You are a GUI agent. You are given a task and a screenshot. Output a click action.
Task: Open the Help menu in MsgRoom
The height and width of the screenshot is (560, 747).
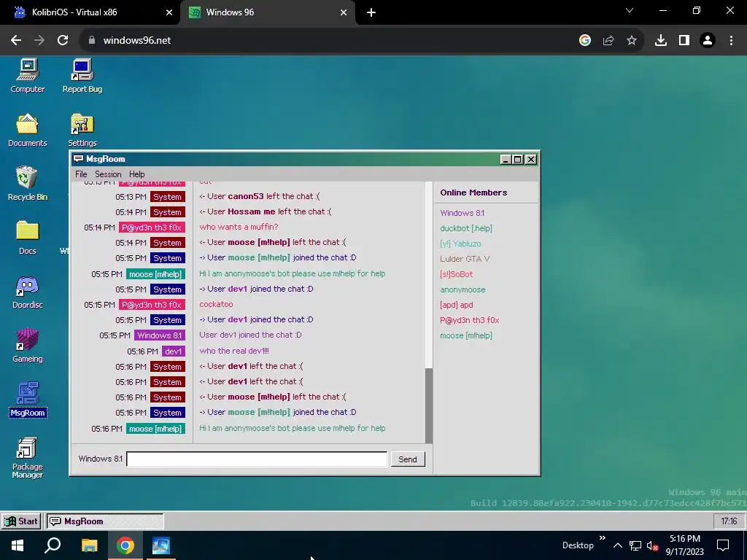pos(136,174)
